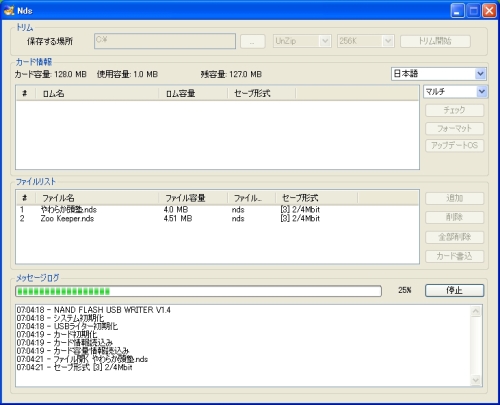The height and width of the screenshot is (405, 500).
Task: Click the 保存する場所 path input field
Action: point(165,41)
